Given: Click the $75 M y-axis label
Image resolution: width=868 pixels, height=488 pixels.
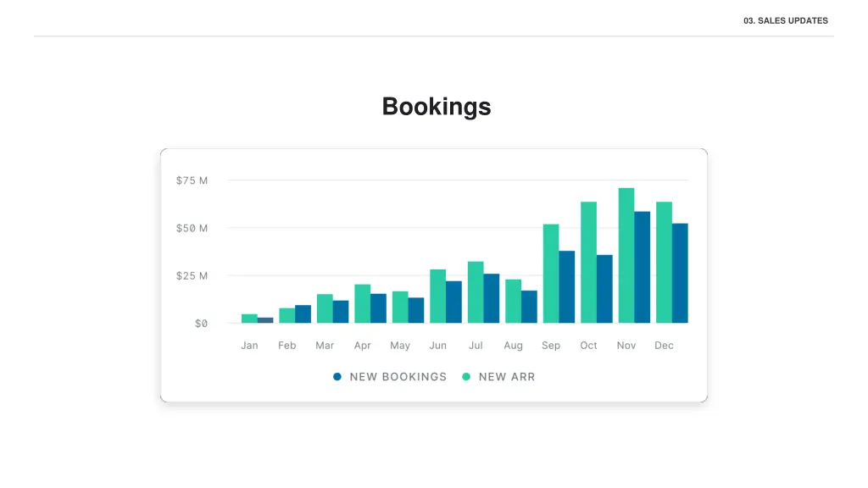Looking at the screenshot, I should pos(192,180).
